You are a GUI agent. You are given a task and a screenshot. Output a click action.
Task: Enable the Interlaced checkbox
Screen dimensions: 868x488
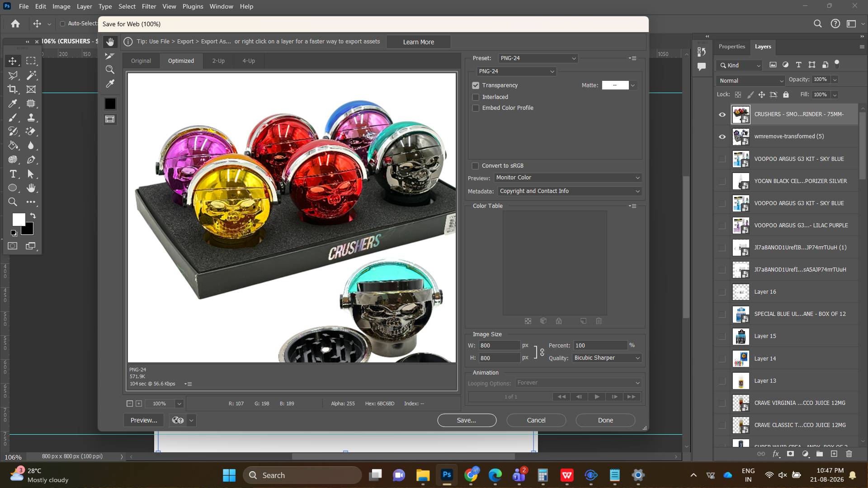point(476,97)
